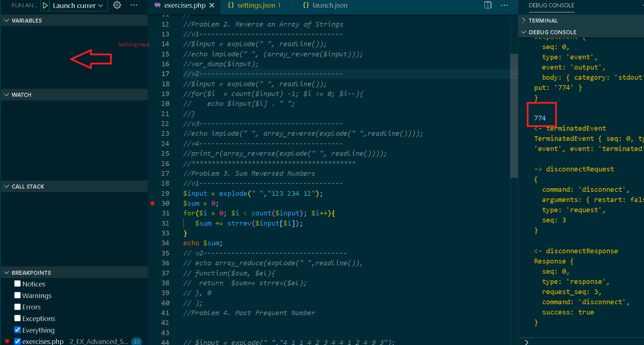Click 'disconnectRequest' in debug console

click(x=580, y=169)
